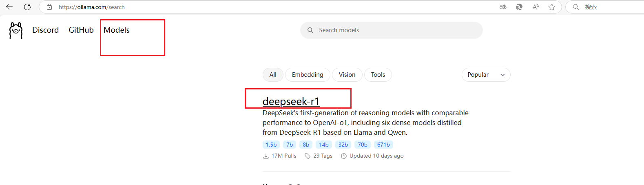Open the deepseek-r1 model page

click(x=291, y=101)
